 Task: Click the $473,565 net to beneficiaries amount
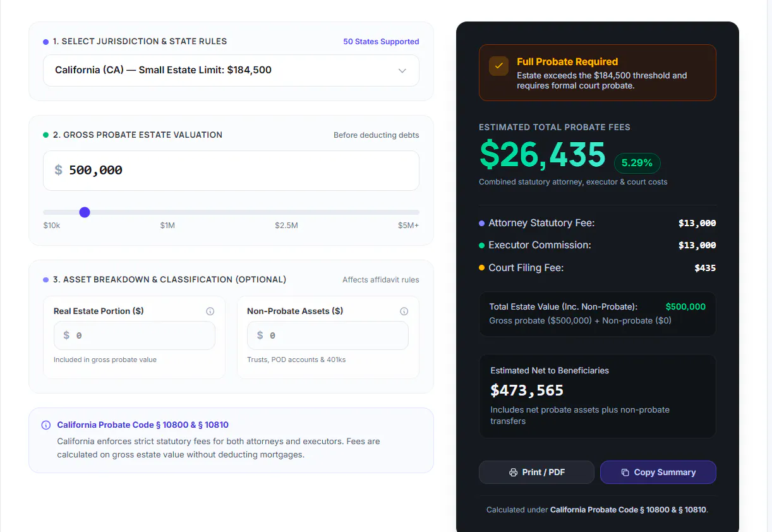coord(527,390)
